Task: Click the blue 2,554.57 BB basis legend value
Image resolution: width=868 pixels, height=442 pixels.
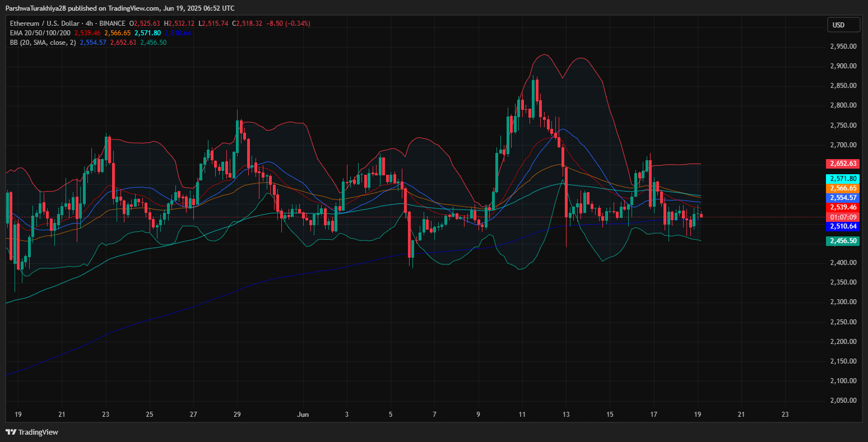Action: (93, 43)
